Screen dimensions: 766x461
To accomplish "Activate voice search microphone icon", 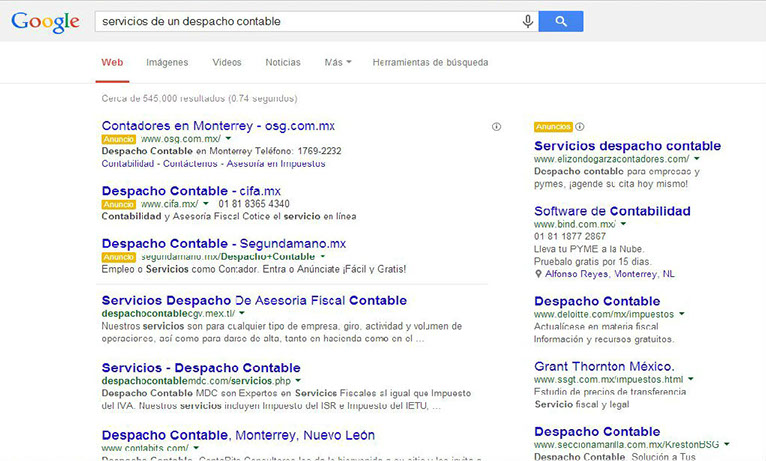I will (528, 21).
